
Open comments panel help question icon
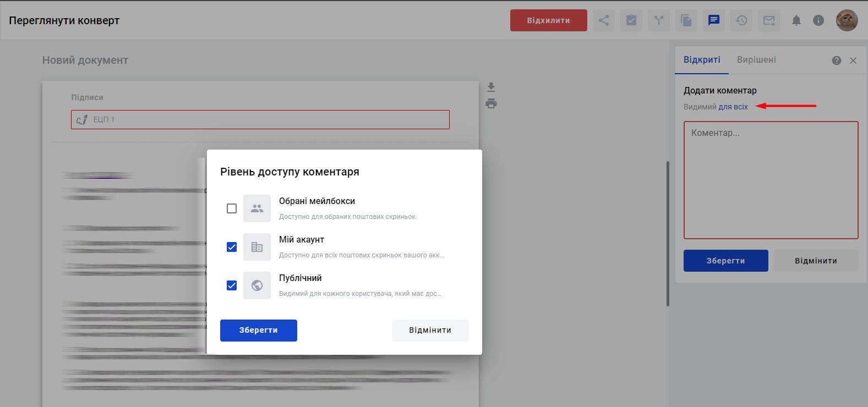837,61
